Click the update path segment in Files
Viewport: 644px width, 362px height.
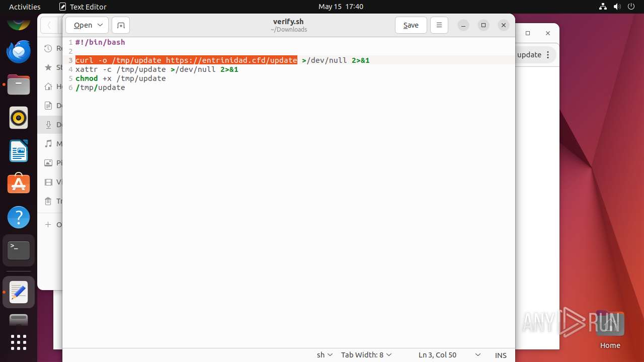click(x=529, y=55)
